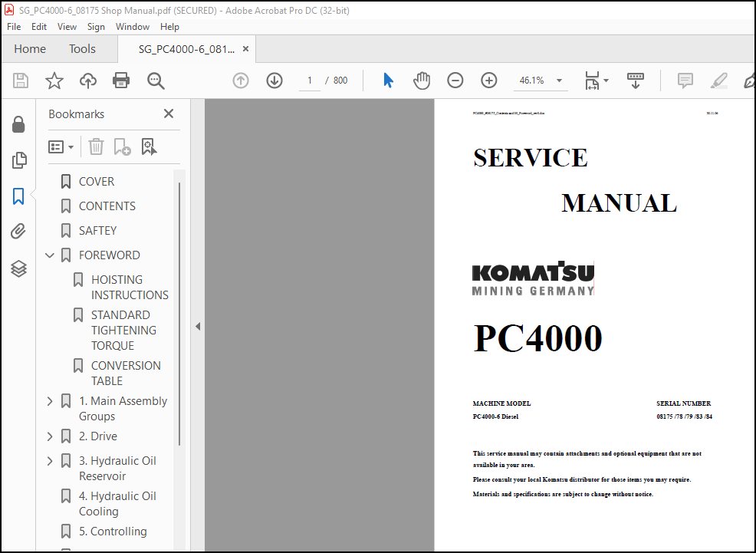The height and width of the screenshot is (553, 756).
Task: Add new bookmark icon
Action: click(122, 146)
